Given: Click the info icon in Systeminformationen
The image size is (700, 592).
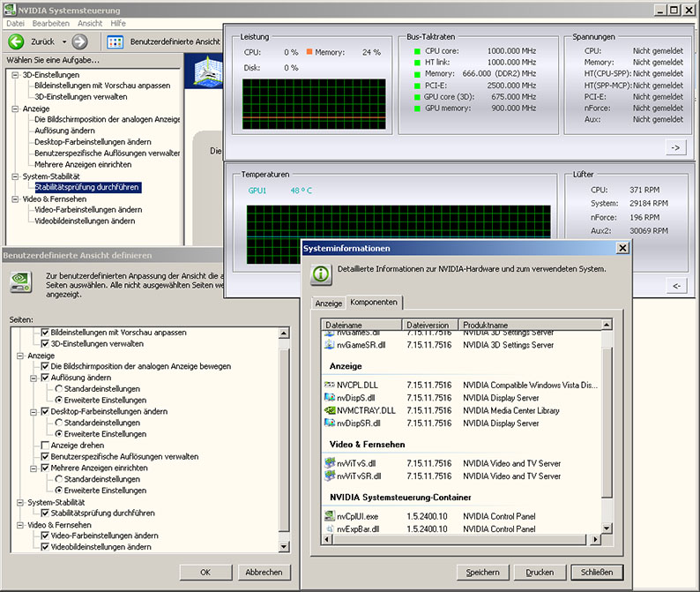Looking at the screenshot, I should pos(321,274).
